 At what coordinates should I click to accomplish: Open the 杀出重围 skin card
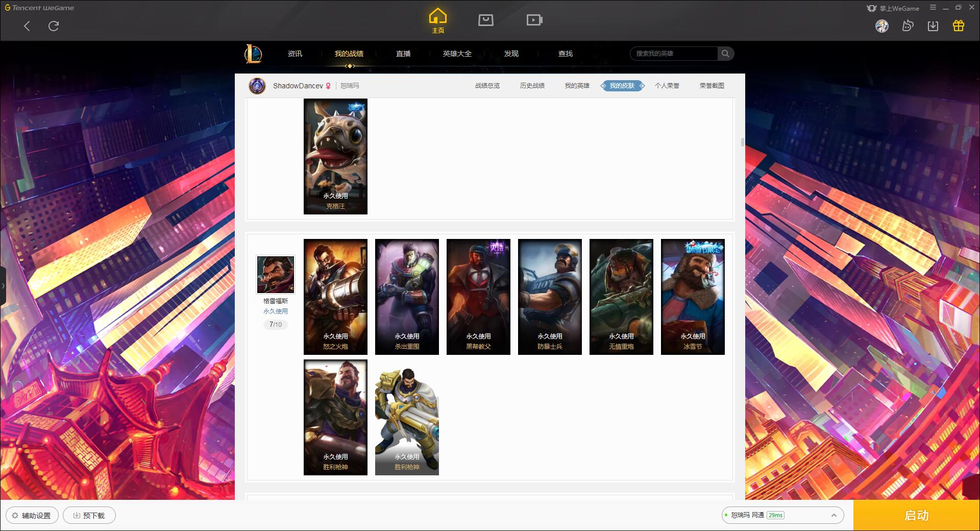[407, 297]
